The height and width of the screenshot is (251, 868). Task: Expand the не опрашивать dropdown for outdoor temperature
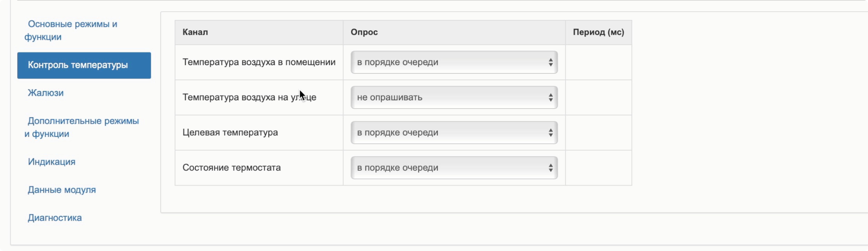[x=454, y=98]
